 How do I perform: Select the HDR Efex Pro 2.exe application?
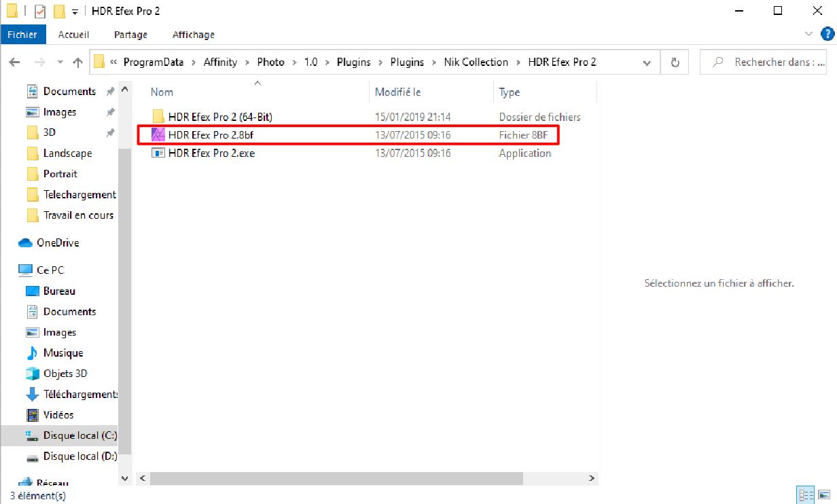coord(211,153)
